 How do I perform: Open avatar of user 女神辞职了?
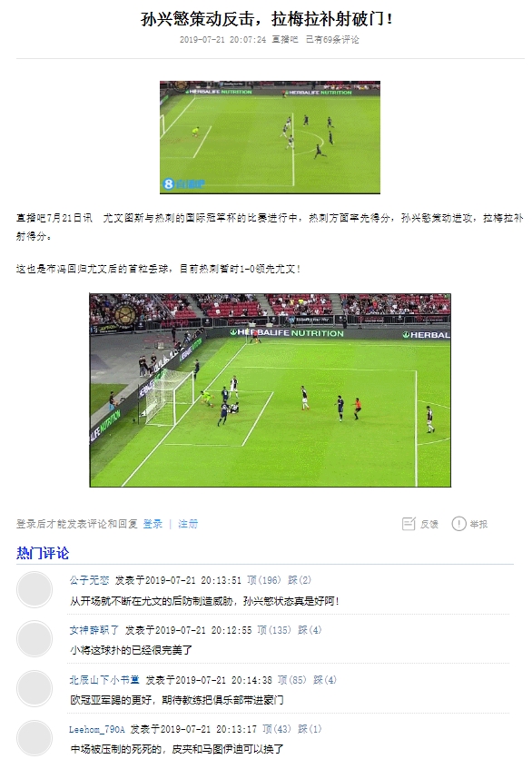[x=34, y=639]
